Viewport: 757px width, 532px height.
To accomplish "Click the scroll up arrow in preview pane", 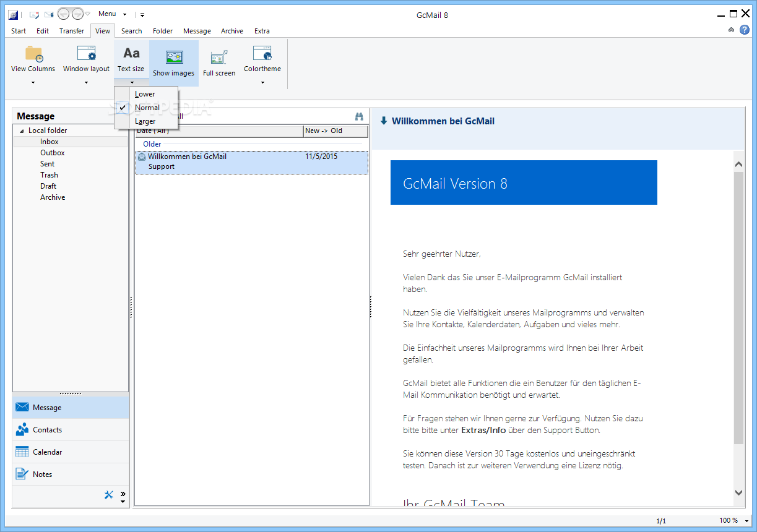I will click(738, 164).
